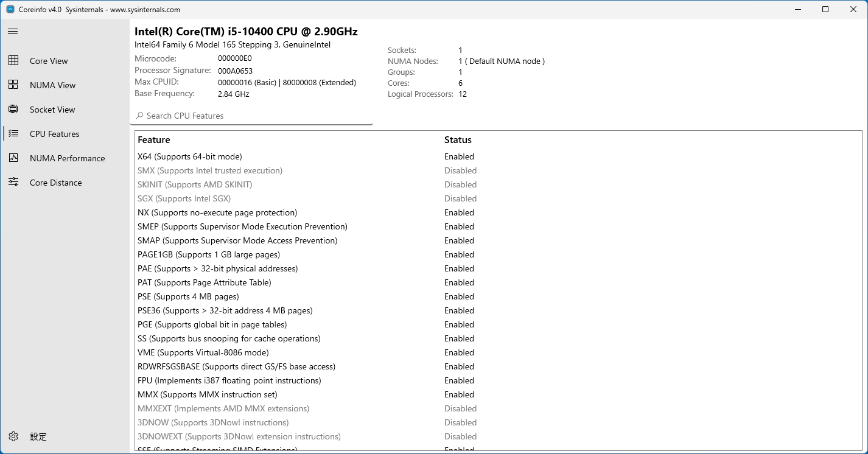Open settings via the gear icon
Screen dimensions: 868x454
tap(13, 436)
